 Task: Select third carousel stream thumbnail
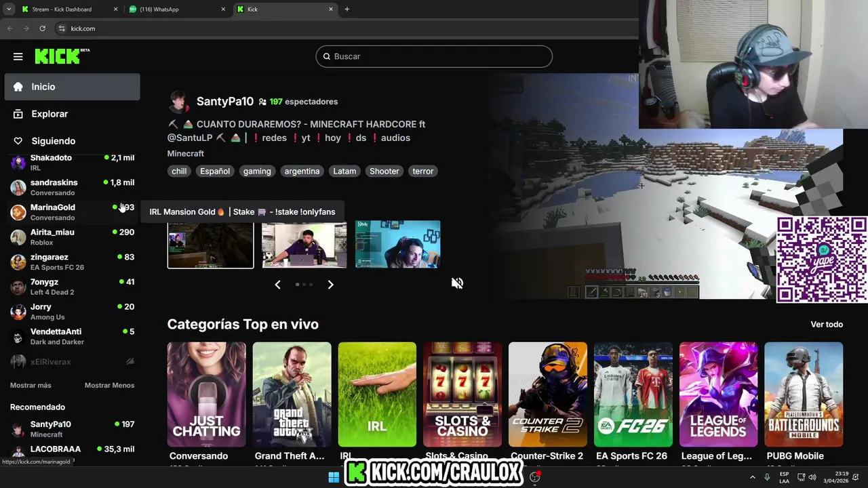pyautogui.click(x=398, y=244)
